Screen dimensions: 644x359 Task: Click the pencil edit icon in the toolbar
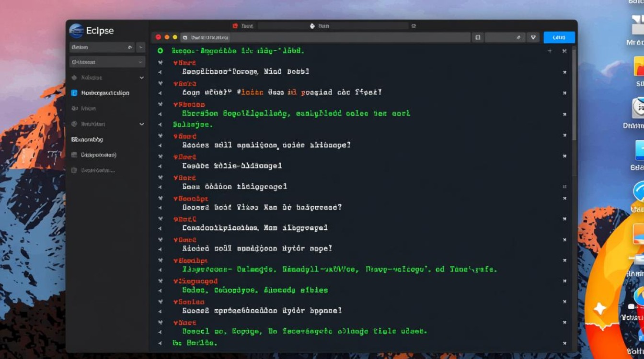click(x=517, y=37)
